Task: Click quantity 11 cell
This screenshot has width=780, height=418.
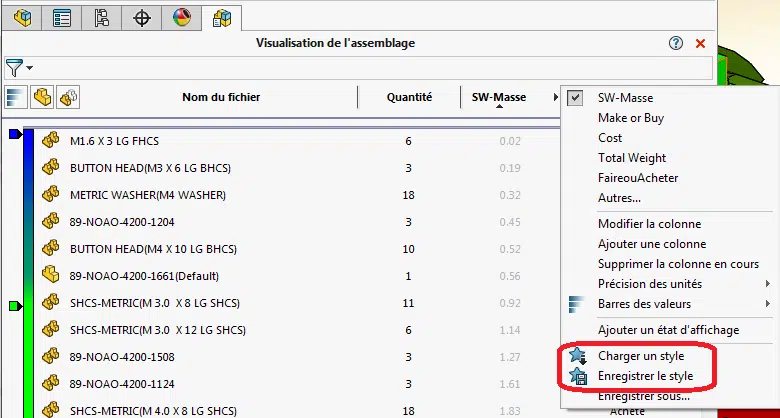Action: click(408, 303)
